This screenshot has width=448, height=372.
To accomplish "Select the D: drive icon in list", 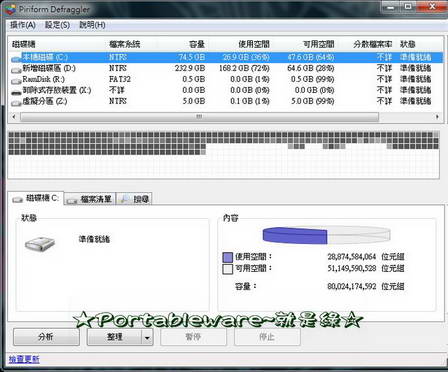I will (16, 69).
